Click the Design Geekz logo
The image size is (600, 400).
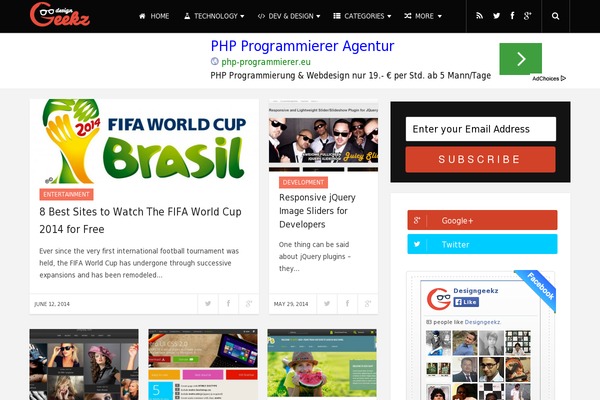[60, 15]
